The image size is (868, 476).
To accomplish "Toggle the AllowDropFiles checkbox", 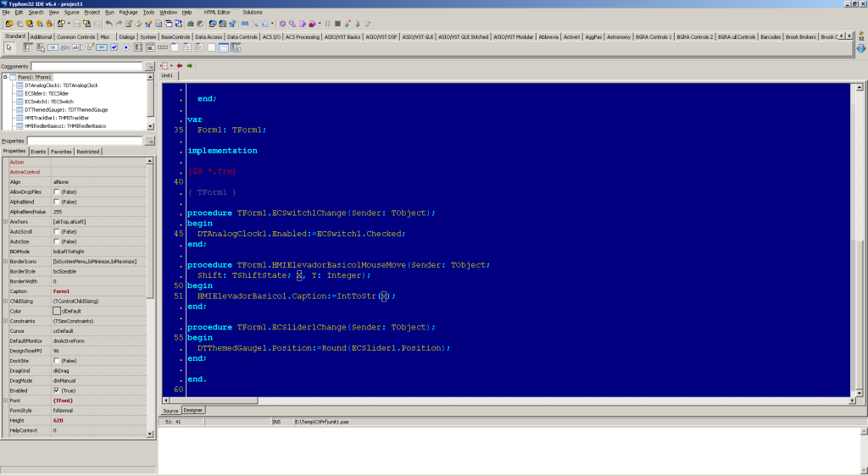I will pos(57,192).
